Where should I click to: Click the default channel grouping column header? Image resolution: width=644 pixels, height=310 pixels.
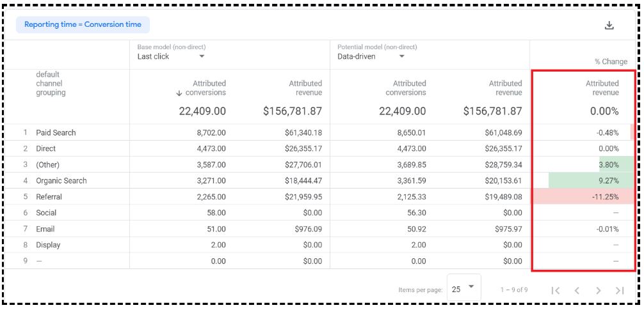coord(51,84)
